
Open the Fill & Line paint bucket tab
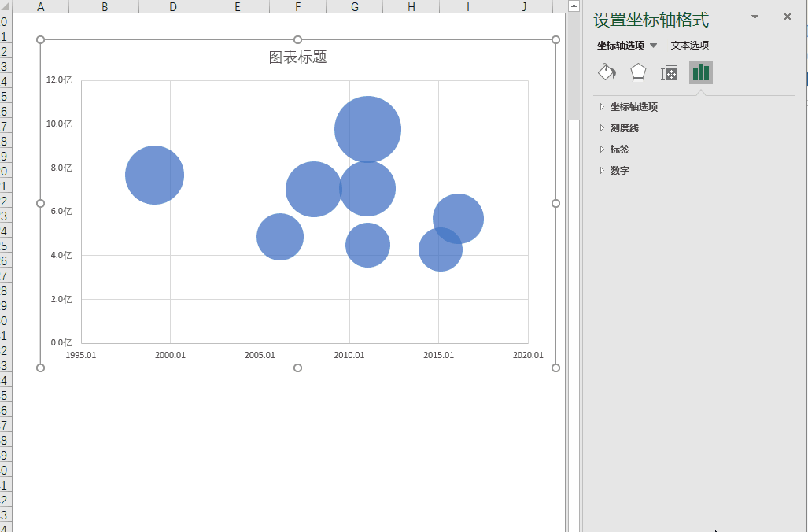click(x=607, y=72)
